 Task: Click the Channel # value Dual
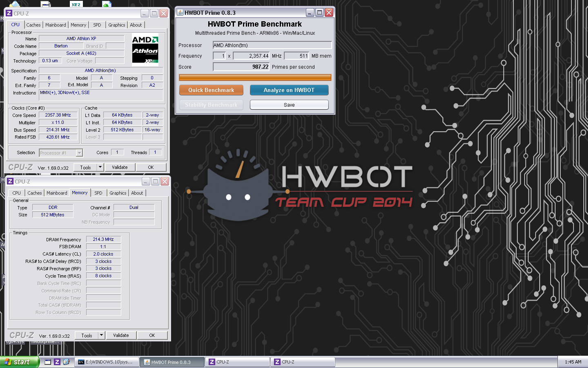(x=134, y=207)
